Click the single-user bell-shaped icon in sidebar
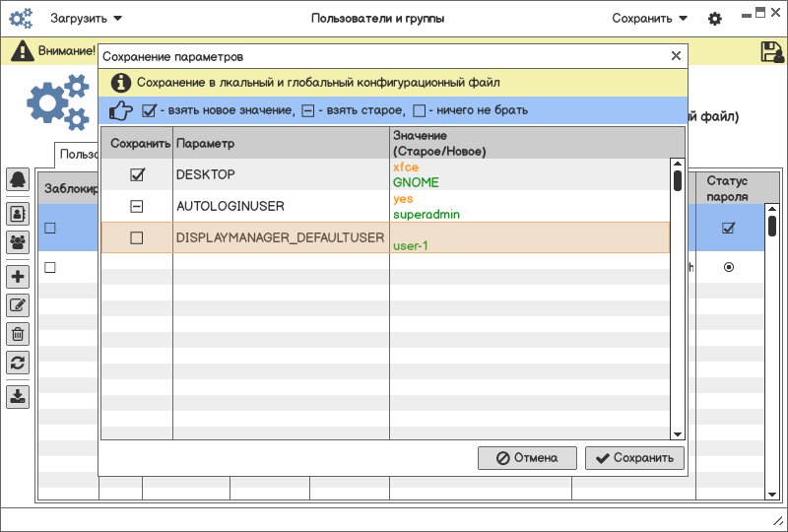Viewport: 788px width, 532px height. coord(18,179)
